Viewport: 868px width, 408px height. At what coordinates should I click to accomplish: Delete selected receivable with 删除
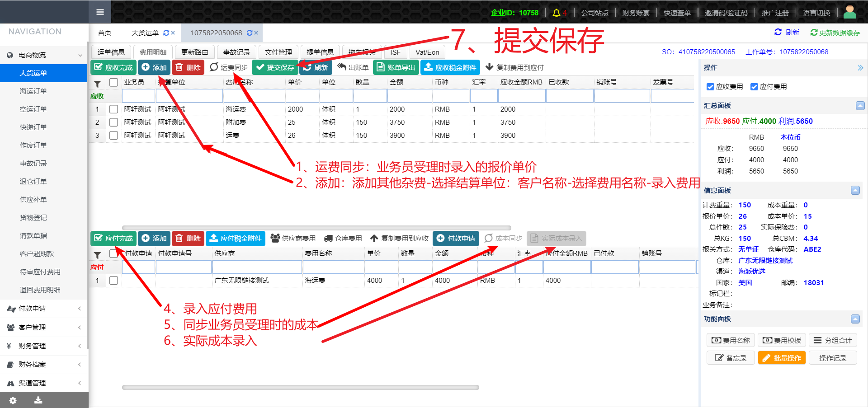(x=188, y=67)
